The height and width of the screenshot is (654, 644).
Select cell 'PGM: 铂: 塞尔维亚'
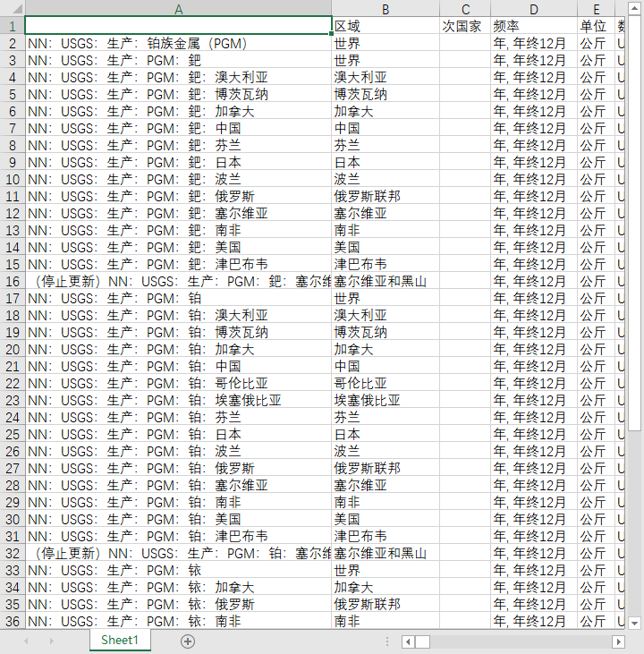(x=179, y=486)
